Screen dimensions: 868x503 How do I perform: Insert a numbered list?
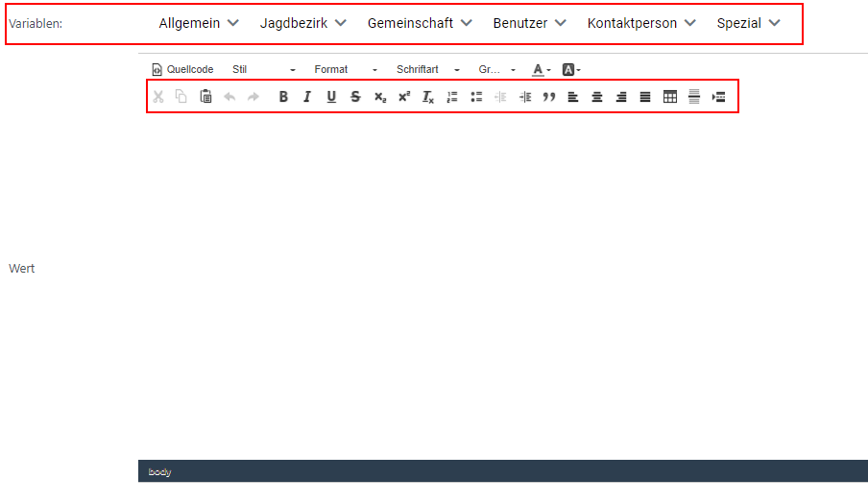click(x=452, y=97)
